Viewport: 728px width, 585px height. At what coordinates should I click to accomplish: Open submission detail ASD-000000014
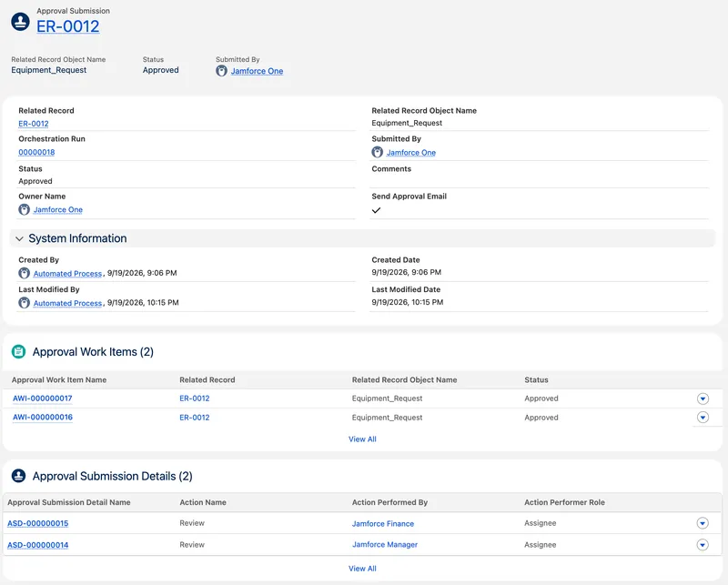[x=37, y=545]
